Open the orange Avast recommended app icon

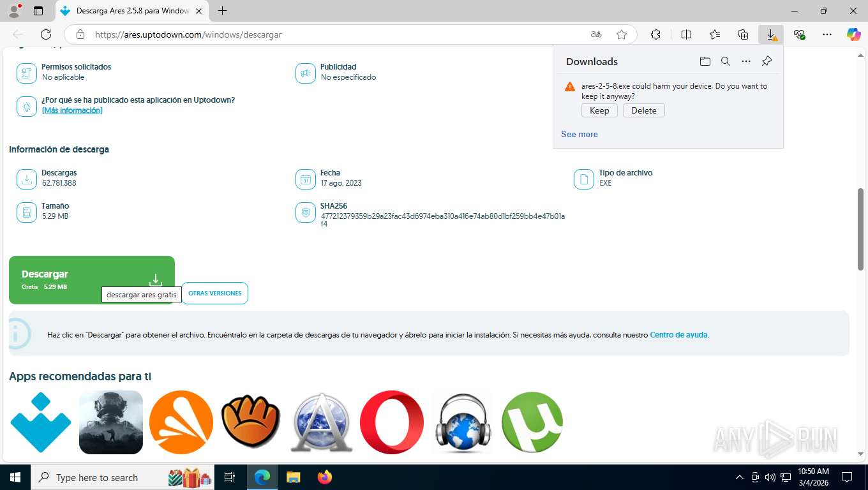pos(181,422)
